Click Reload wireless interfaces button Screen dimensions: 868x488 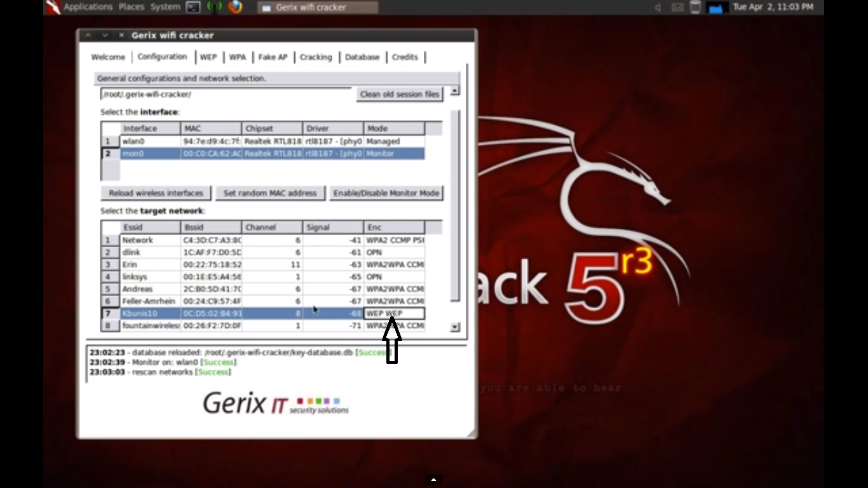click(156, 193)
